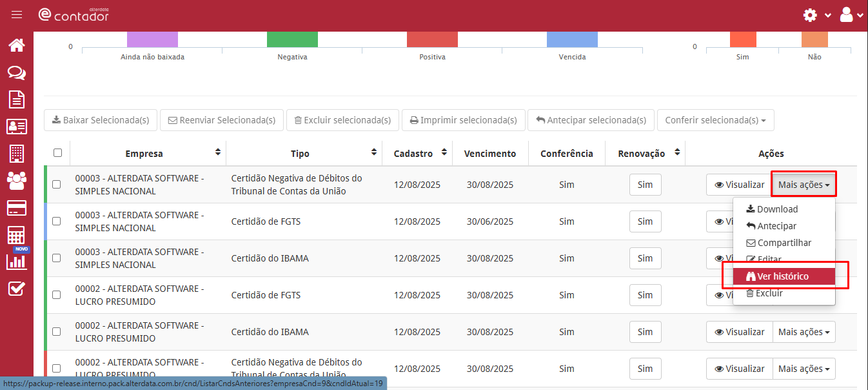
Task: Open the Conferir selecionada(s) dropdown
Action: [716, 120]
